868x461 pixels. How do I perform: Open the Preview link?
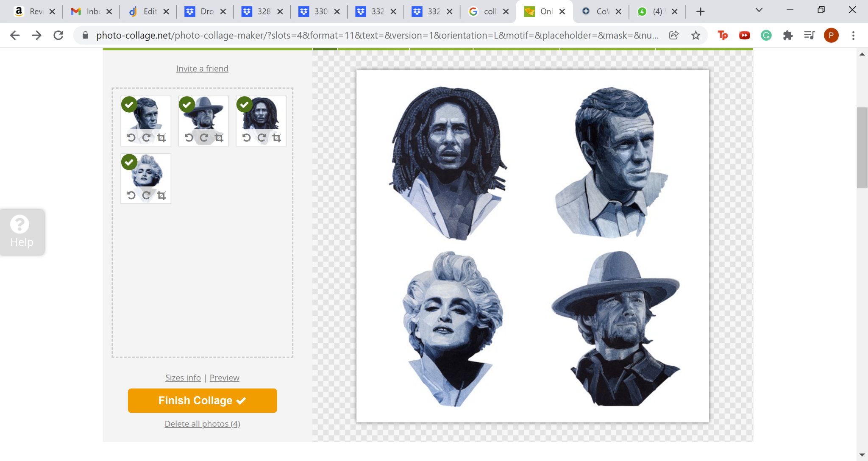tap(224, 378)
